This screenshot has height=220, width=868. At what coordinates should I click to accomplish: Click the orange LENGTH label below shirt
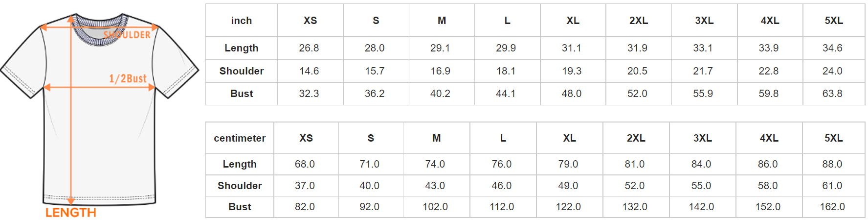click(71, 213)
